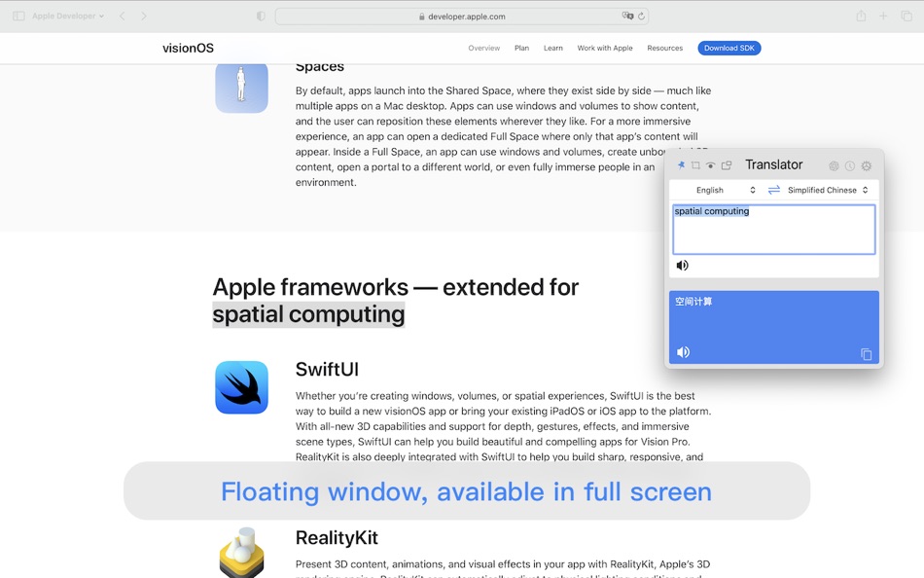
Task: Click the translate icon in address bar
Action: click(x=627, y=16)
